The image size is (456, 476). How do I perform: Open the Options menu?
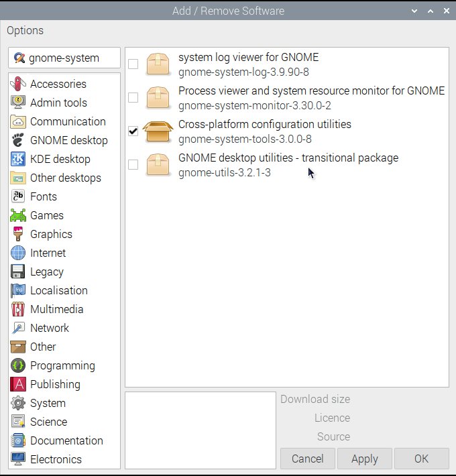25,31
